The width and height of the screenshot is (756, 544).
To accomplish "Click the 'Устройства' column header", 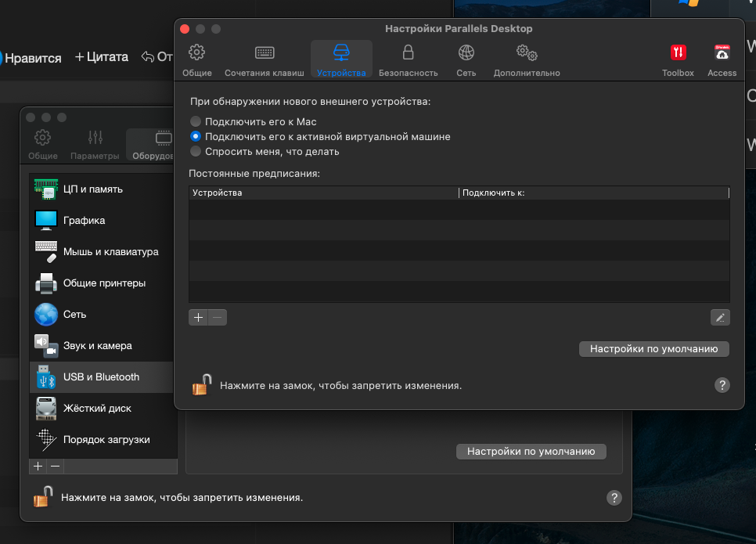I will (x=322, y=193).
